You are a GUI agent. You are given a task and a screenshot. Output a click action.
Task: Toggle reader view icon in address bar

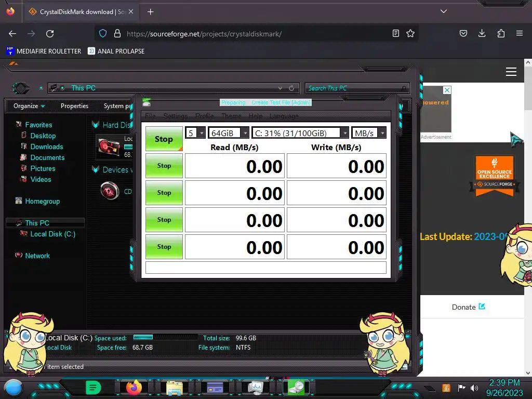pyautogui.click(x=395, y=34)
